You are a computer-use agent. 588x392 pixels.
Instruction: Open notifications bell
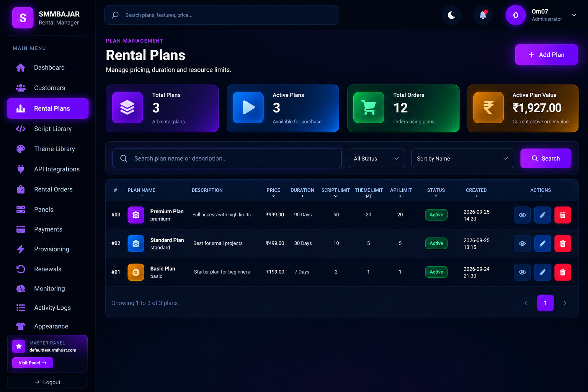[483, 15]
